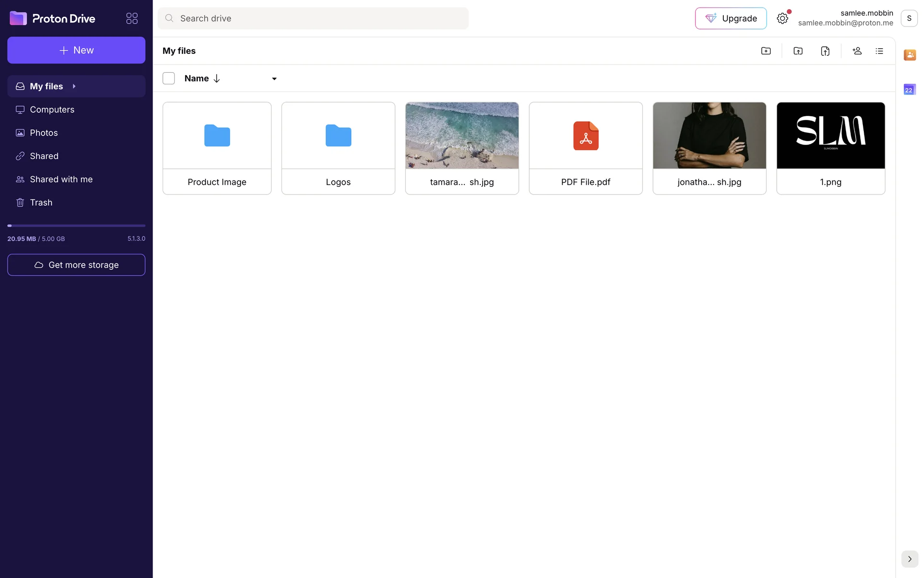
Task: Open the sort field dropdown caret
Action: [274, 79]
